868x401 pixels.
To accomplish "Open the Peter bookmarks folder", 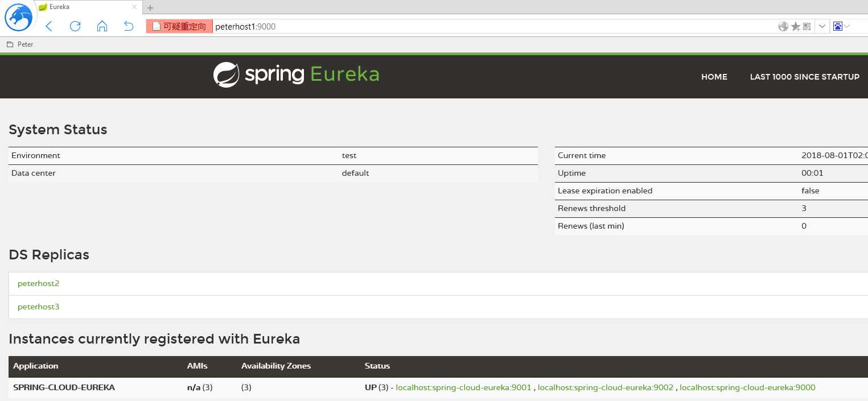I will [20, 44].
